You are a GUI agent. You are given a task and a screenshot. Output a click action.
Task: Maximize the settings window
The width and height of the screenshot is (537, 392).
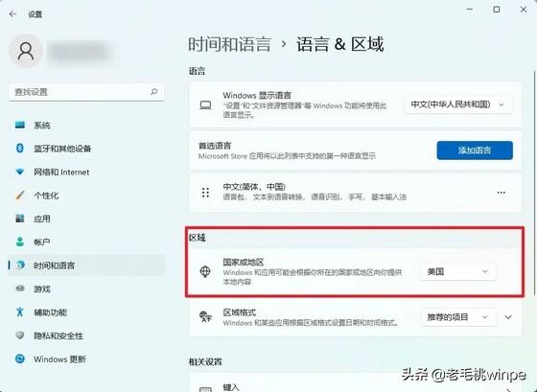click(497, 10)
